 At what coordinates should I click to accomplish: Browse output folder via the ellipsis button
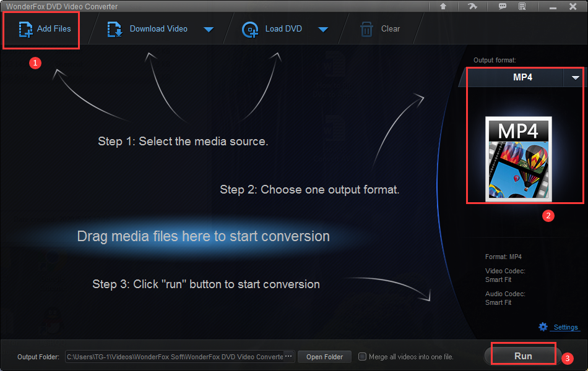[288, 356]
